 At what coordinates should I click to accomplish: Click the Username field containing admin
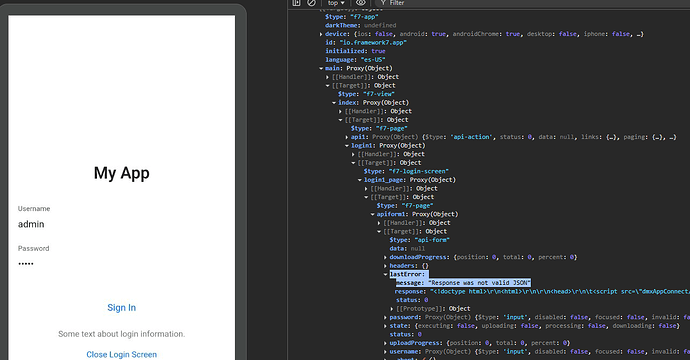pos(121,224)
